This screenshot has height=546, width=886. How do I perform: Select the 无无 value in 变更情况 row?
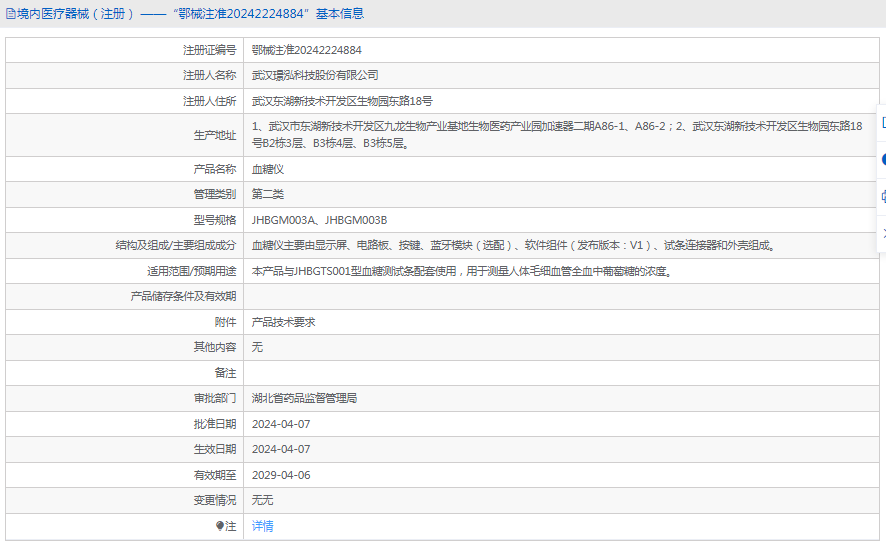[x=262, y=500]
